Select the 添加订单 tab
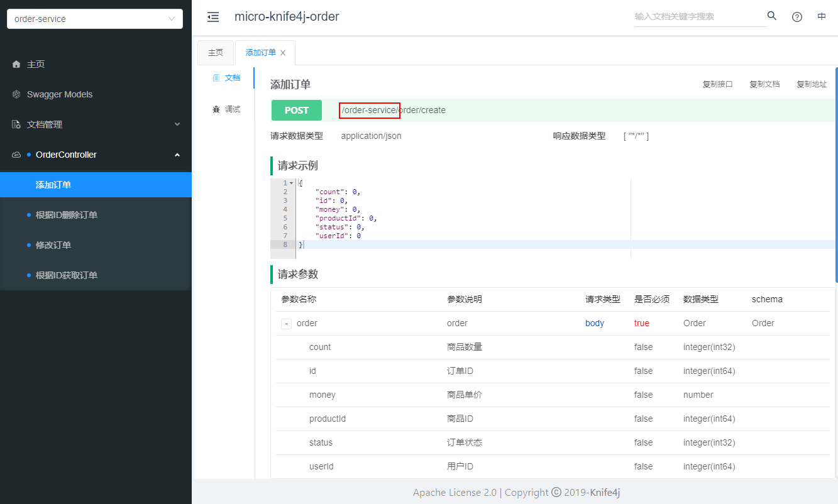The image size is (838, 504). (261, 52)
